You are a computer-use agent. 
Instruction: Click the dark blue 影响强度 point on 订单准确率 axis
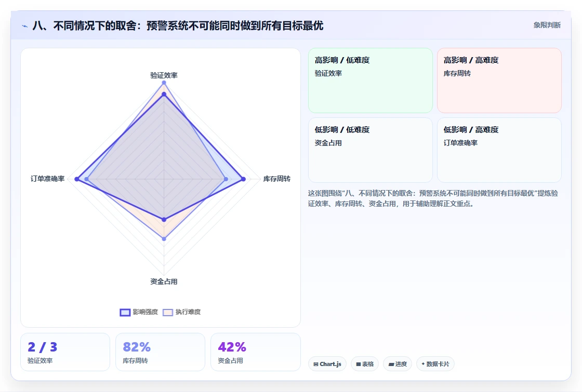pos(77,179)
